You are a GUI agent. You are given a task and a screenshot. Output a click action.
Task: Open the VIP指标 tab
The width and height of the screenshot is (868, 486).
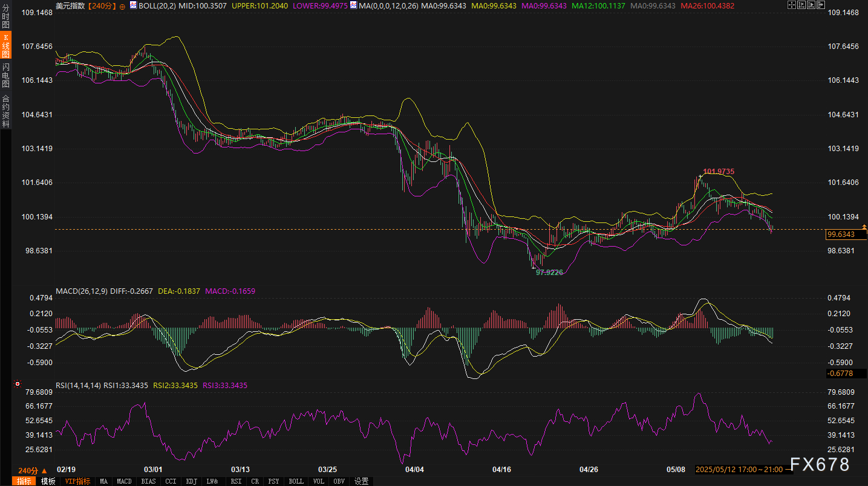[x=78, y=481]
